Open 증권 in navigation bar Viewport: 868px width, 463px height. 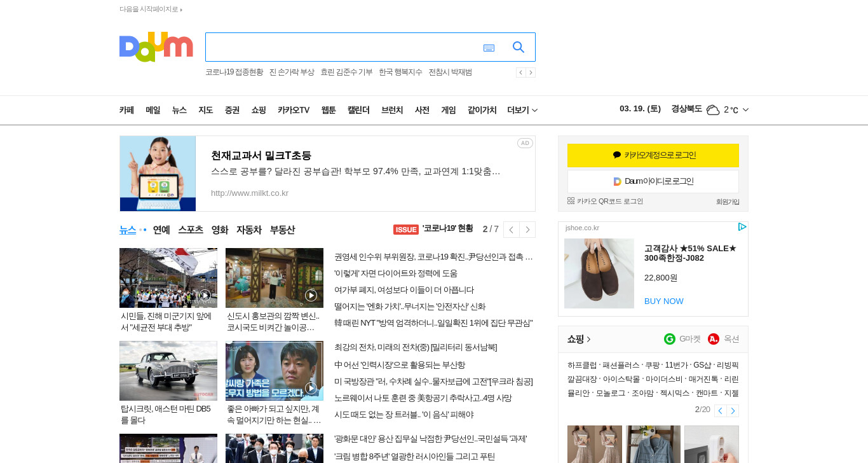coord(232,110)
